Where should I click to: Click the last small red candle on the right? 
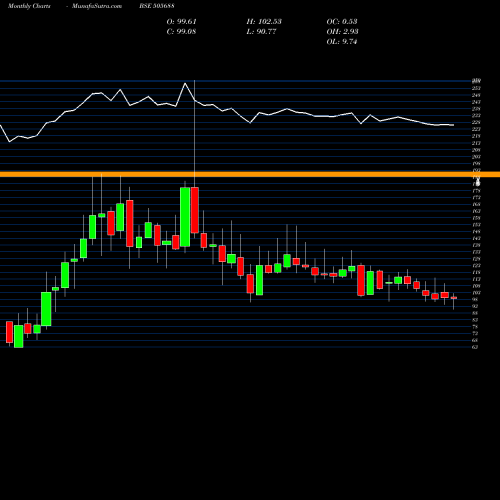pos(454,298)
